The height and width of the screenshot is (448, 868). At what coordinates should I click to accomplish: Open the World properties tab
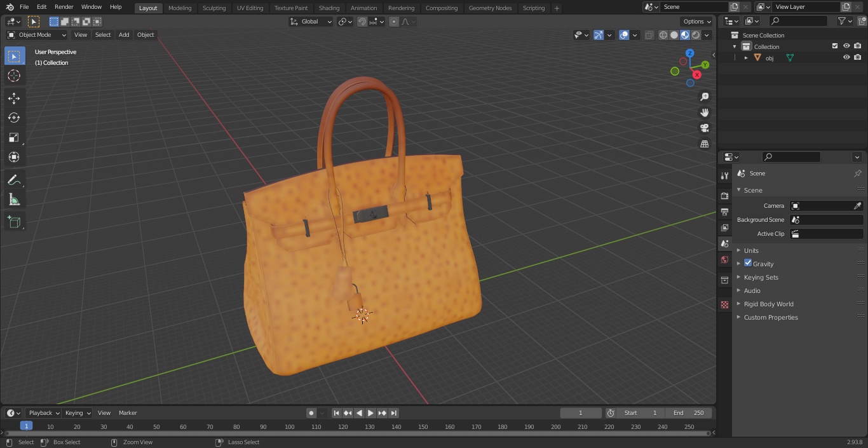724,260
